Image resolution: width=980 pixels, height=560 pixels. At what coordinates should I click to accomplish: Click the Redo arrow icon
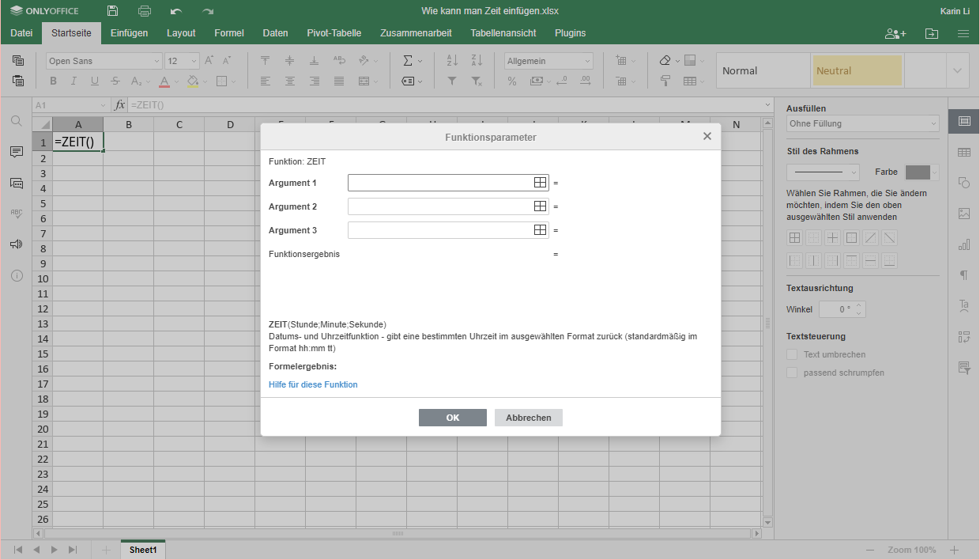tap(208, 11)
